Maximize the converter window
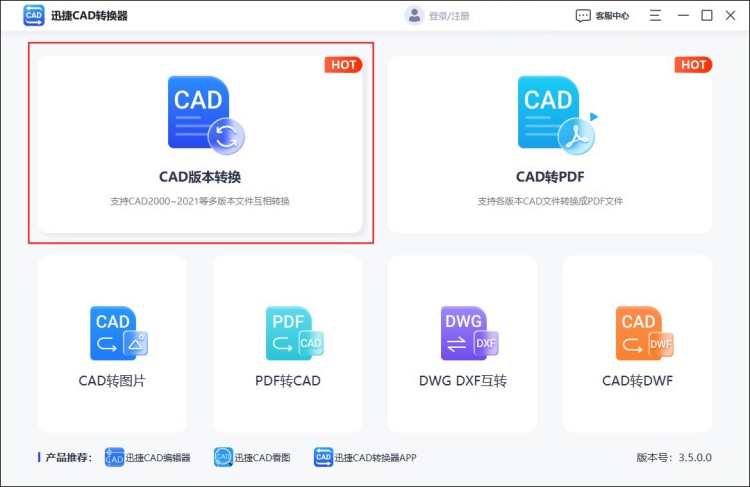Viewport: 750px width, 487px height. point(706,15)
